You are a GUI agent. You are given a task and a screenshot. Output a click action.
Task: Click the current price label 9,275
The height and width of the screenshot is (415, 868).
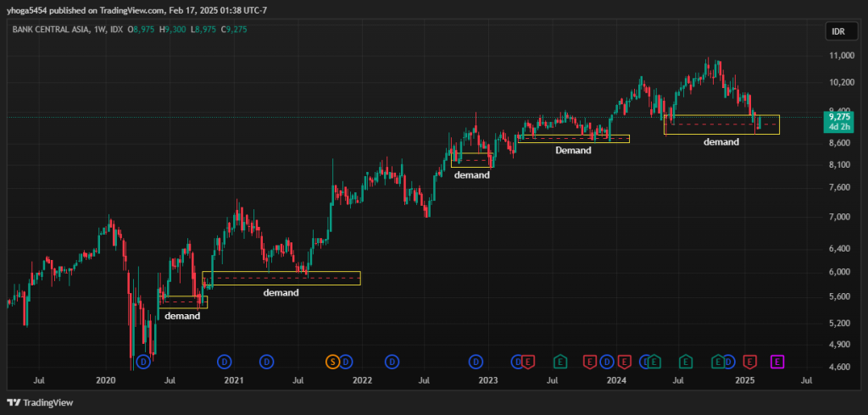click(x=840, y=118)
